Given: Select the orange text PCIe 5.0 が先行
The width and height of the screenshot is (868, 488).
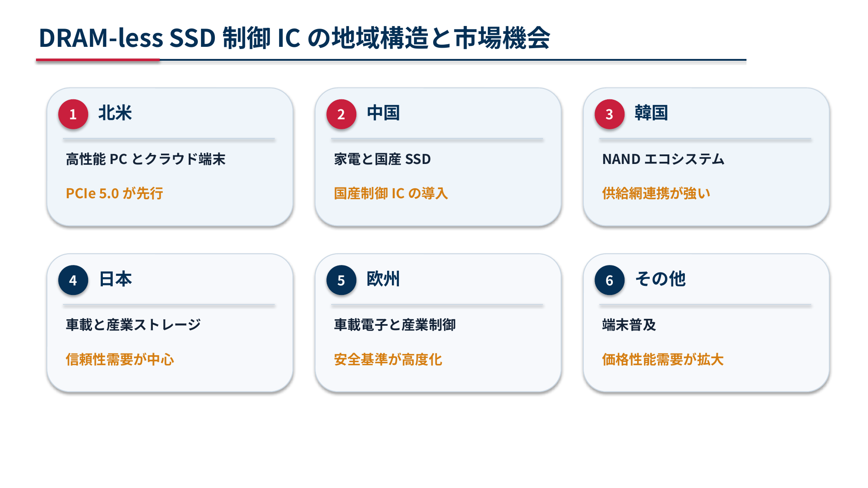Looking at the screenshot, I should click(115, 193).
